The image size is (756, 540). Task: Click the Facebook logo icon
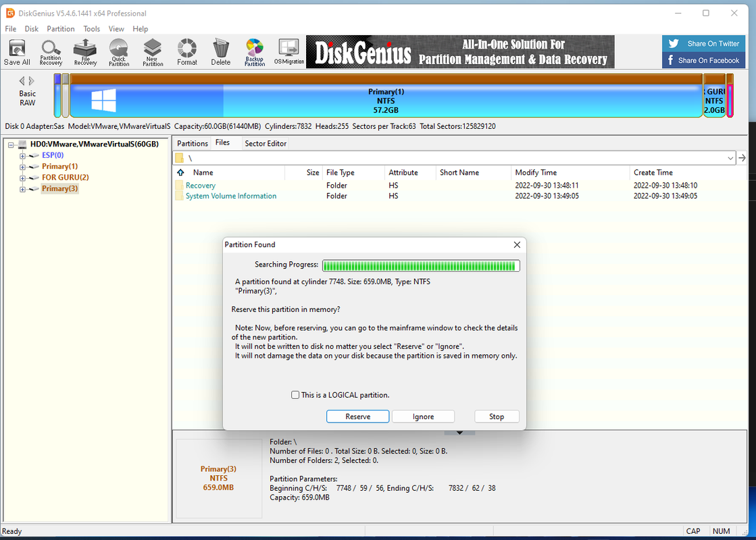[x=671, y=60]
